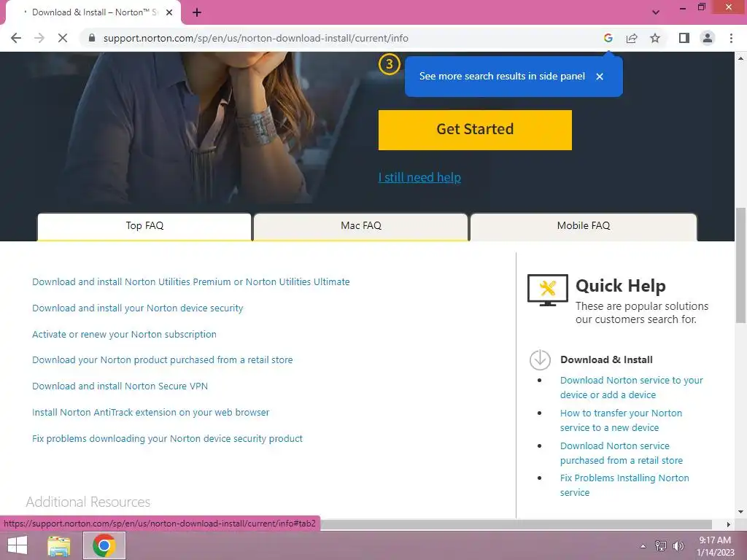Click the Chrome taskbar icon
This screenshot has width=747, height=560.
104,545
